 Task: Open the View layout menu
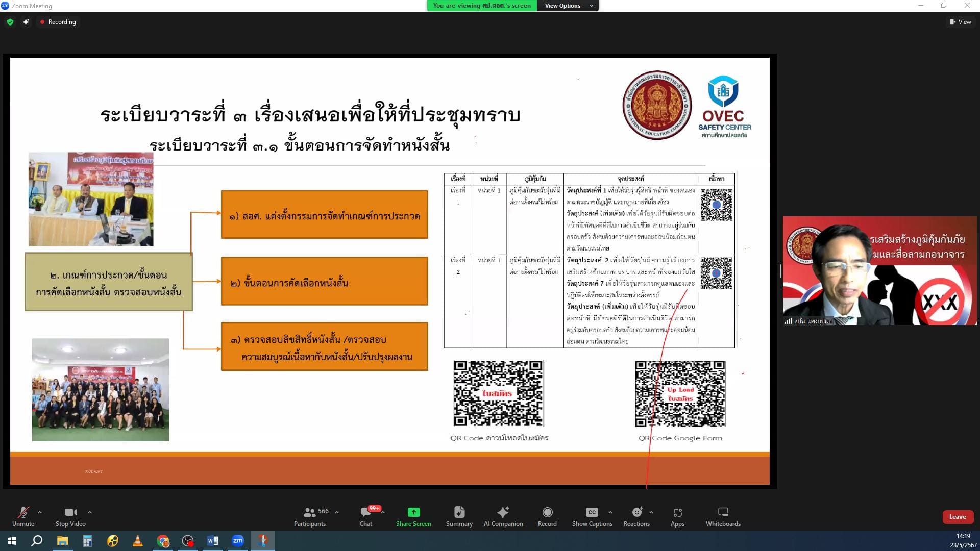(x=960, y=22)
